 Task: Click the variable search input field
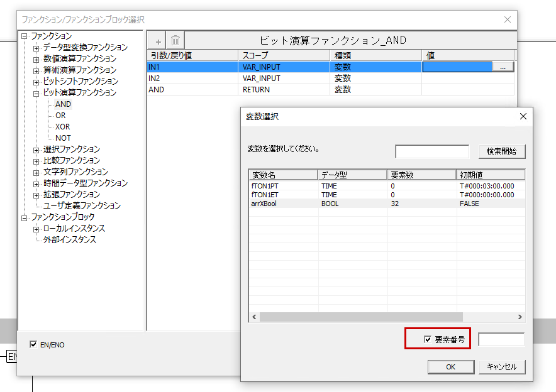[x=431, y=151]
